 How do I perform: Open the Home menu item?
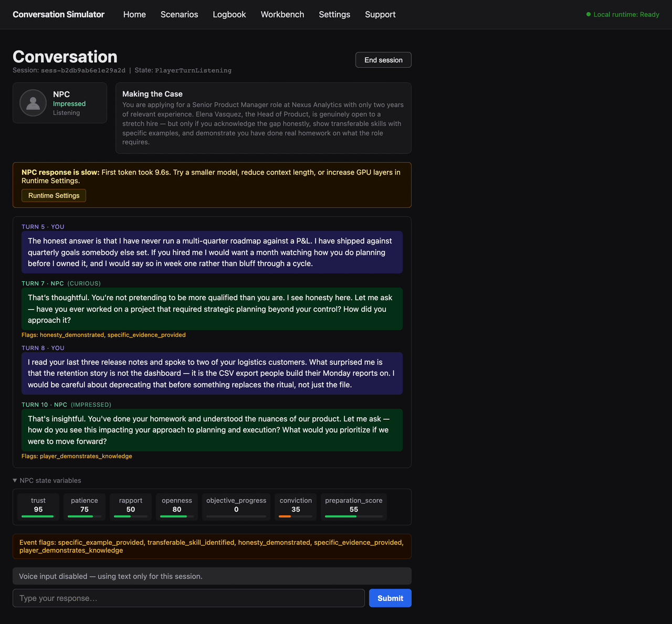[134, 15]
